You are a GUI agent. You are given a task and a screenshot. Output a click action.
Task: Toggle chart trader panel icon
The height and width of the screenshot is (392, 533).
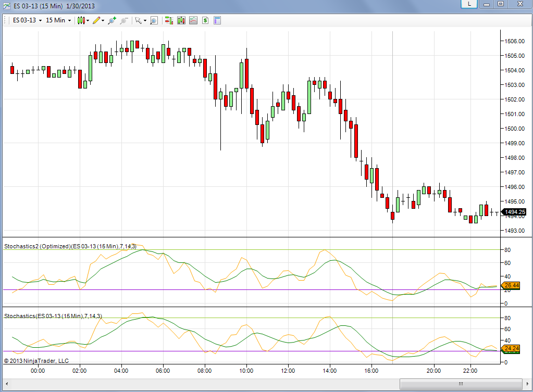169,20
